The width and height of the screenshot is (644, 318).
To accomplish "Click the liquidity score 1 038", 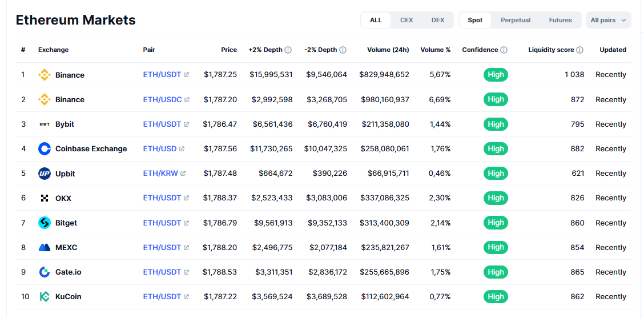I will point(574,75).
